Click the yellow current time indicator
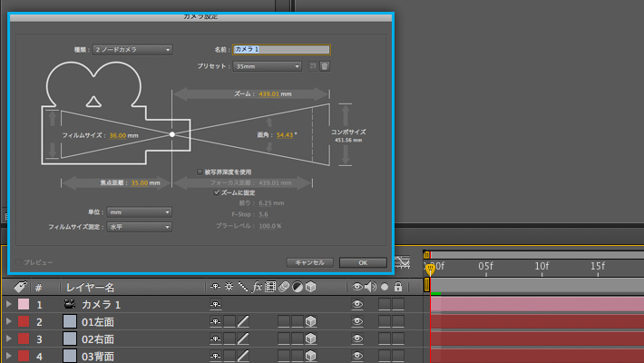 point(430,270)
